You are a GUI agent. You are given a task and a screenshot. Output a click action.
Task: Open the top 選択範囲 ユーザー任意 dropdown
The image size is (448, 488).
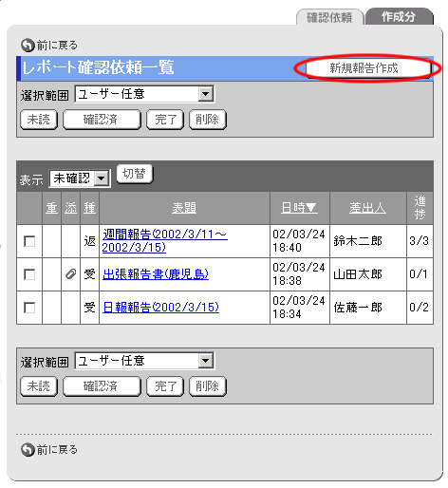(144, 94)
